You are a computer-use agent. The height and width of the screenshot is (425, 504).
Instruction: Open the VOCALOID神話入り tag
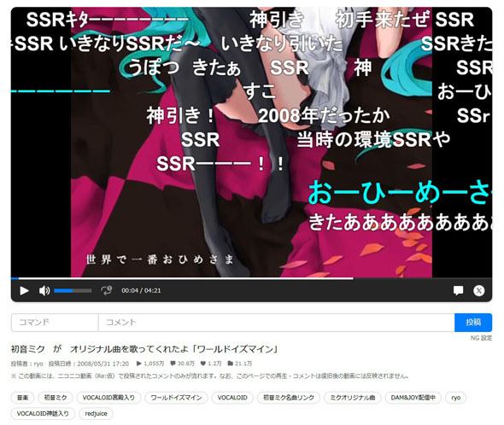click(43, 413)
